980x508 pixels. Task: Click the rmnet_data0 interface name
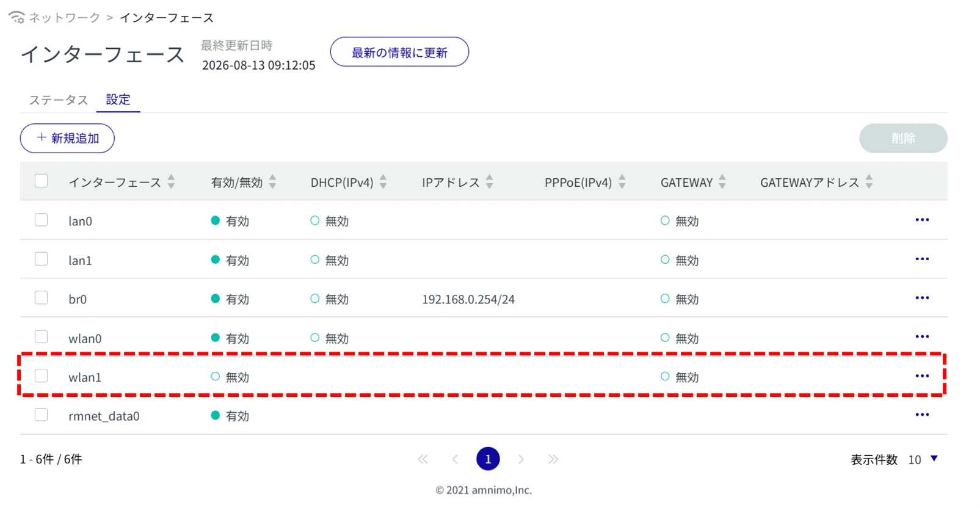pyautogui.click(x=104, y=416)
